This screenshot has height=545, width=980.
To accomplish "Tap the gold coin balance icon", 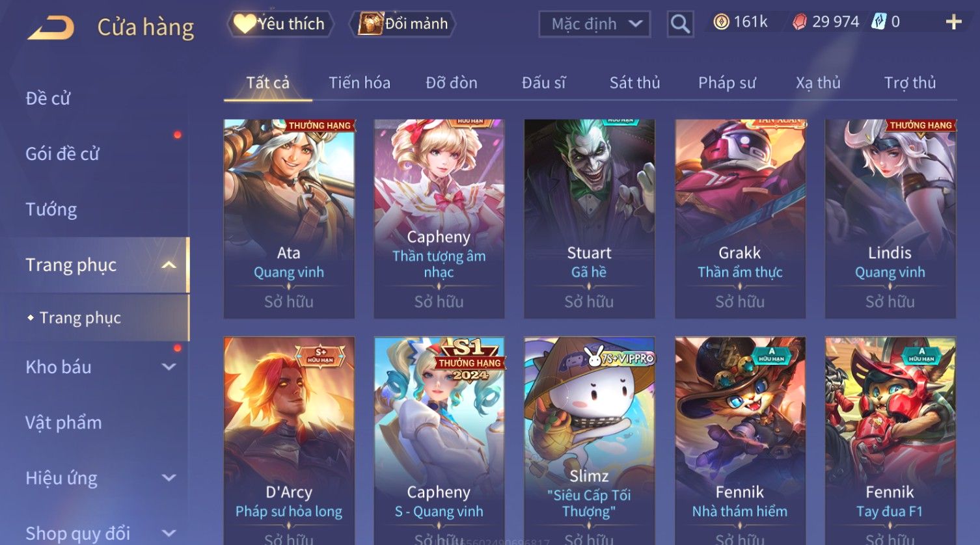I will pos(721,22).
